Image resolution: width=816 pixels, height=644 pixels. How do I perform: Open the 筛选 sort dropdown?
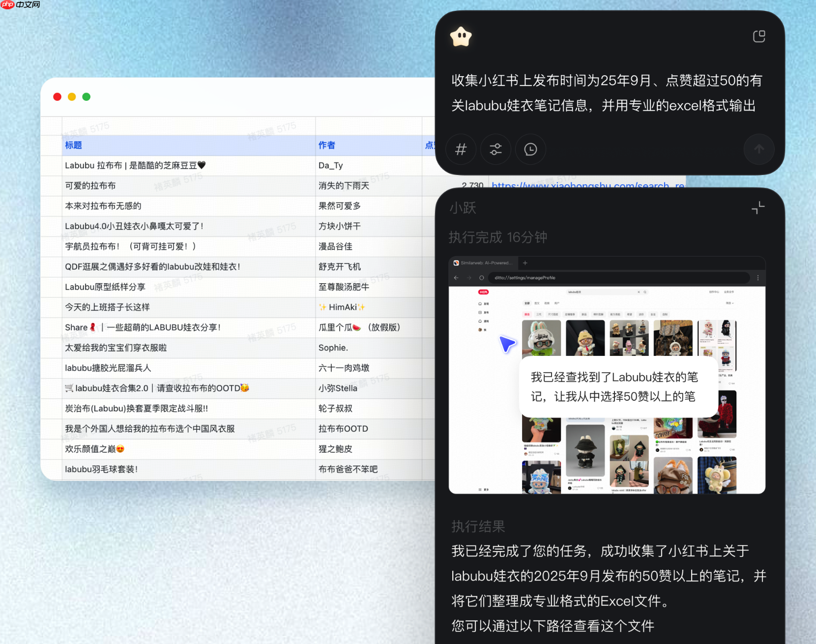coord(729,304)
